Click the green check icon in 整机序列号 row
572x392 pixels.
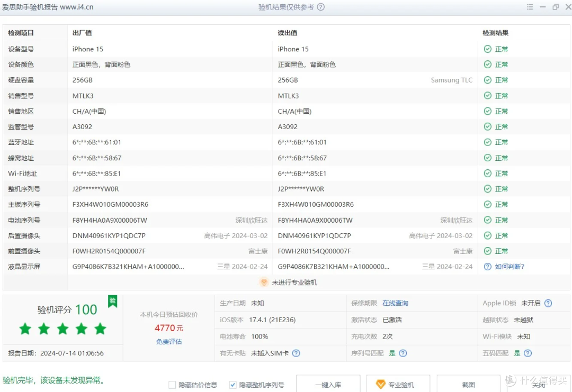point(487,189)
